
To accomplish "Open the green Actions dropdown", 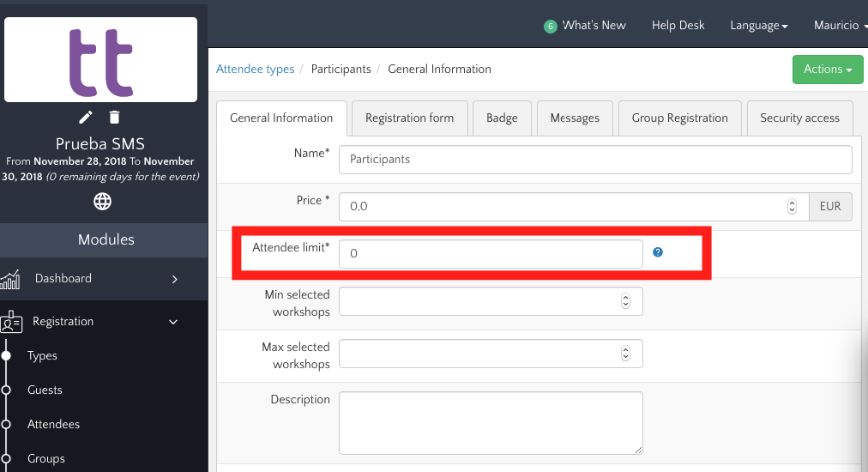I will click(x=828, y=70).
